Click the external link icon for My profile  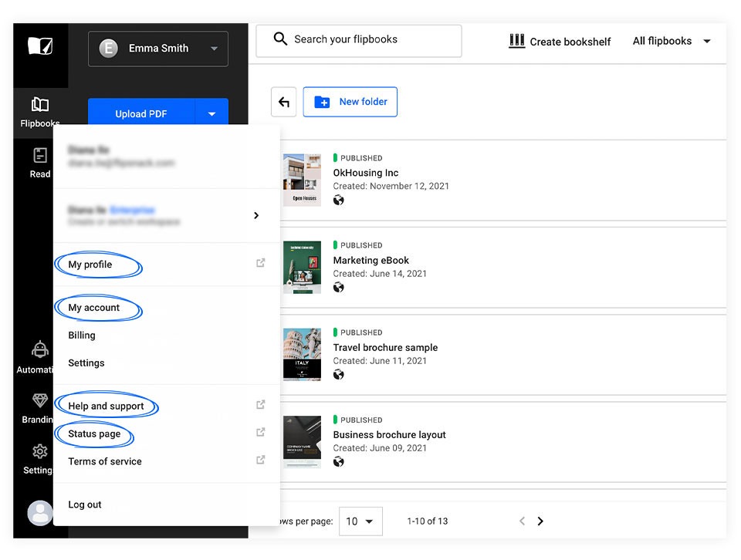(260, 263)
